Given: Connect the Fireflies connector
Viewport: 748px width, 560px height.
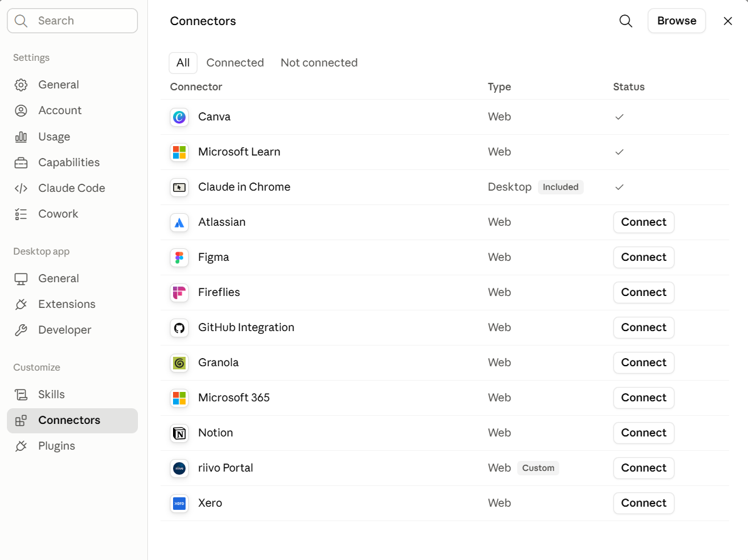Looking at the screenshot, I should pyautogui.click(x=643, y=292).
